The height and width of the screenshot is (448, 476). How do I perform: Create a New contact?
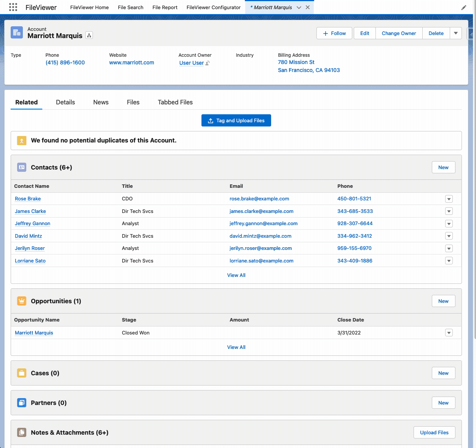[444, 167]
